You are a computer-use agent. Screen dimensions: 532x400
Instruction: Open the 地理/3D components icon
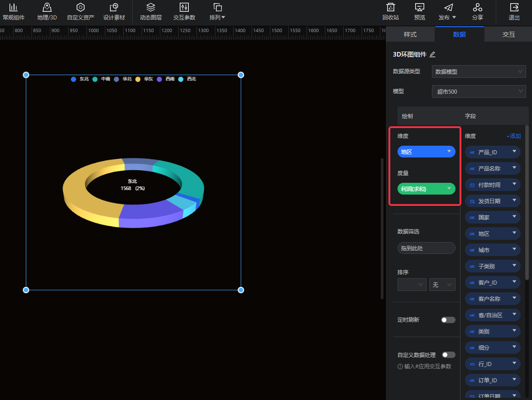[x=47, y=8]
